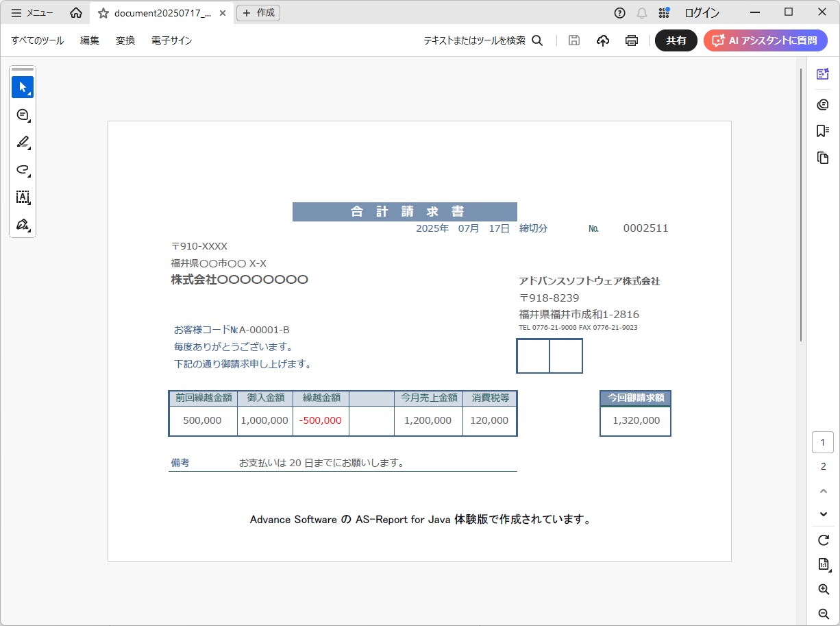This screenshot has height=626, width=840.
Task: Click the vertical scrollbar of the document
Action: tap(801, 206)
